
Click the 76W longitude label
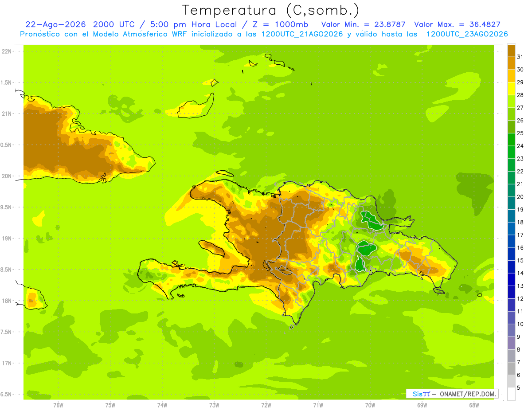pyautogui.click(x=58, y=405)
